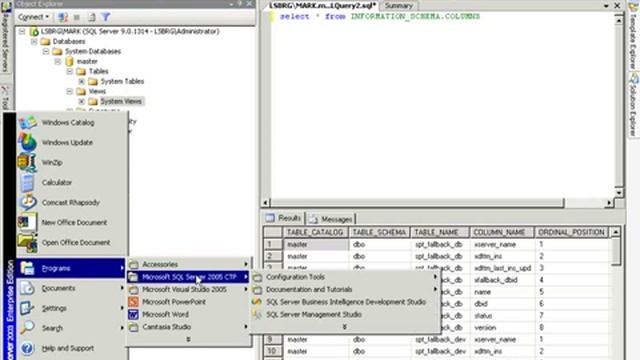Image resolution: width=640 pixels, height=360 pixels.
Task: Click the refresh icon in Object Explorer toolbar
Action: [92, 17]
